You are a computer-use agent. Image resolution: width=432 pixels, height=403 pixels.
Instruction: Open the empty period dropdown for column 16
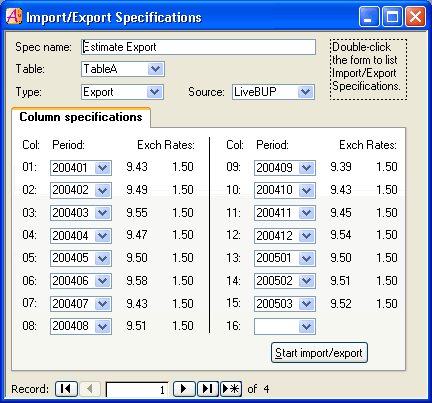(307, 327)
